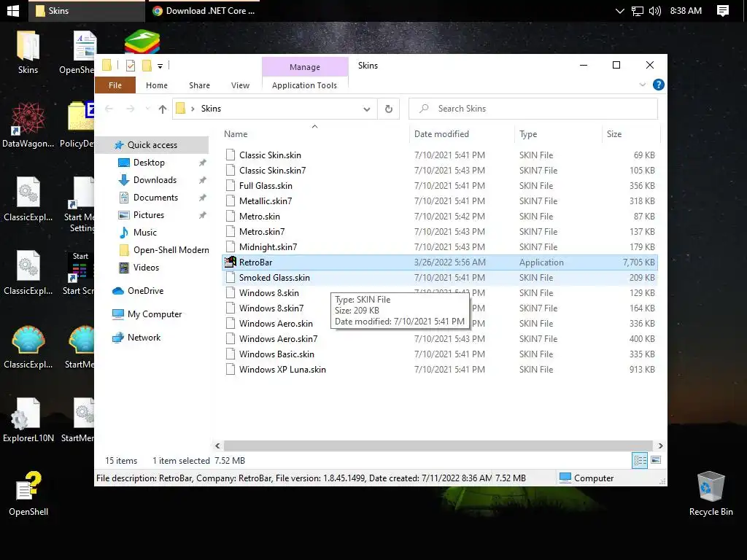Expand Skins breadcrumb chevron in address bar
This screenshot has width=747, height=560.
coord(193,109)
